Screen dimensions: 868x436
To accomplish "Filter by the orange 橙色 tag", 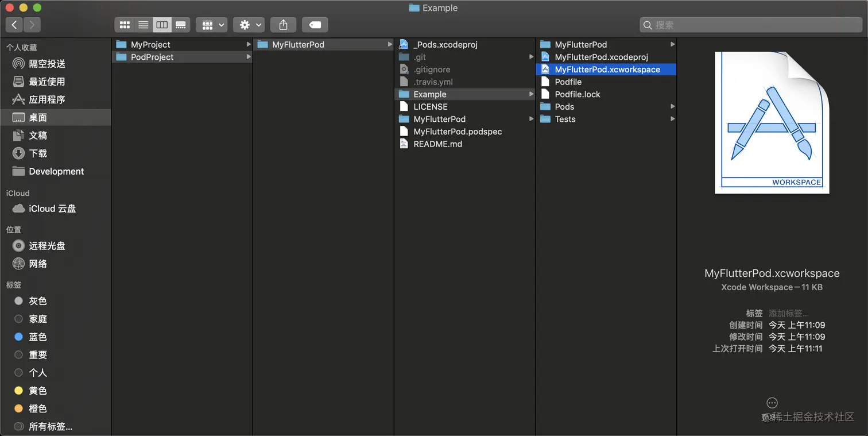I will [x=56, y=408].
